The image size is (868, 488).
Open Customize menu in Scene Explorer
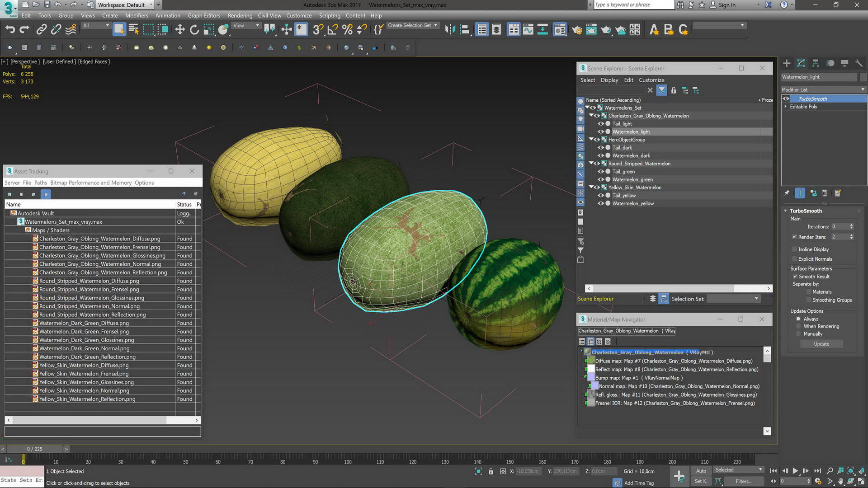pos(651,80)
